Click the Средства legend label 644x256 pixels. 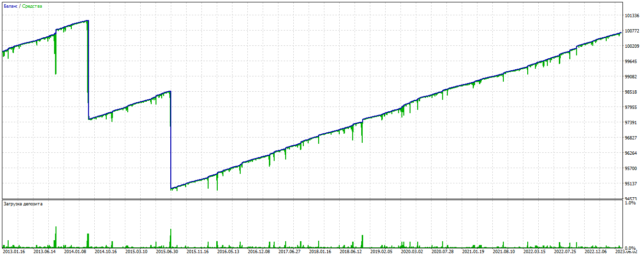point(32,6)
